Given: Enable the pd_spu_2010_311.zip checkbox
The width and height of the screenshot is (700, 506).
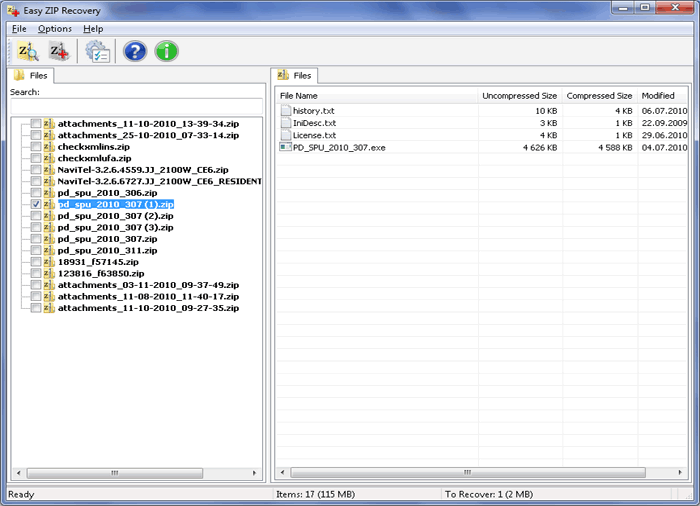Looking at the screenshot, I should pos(36,250).
